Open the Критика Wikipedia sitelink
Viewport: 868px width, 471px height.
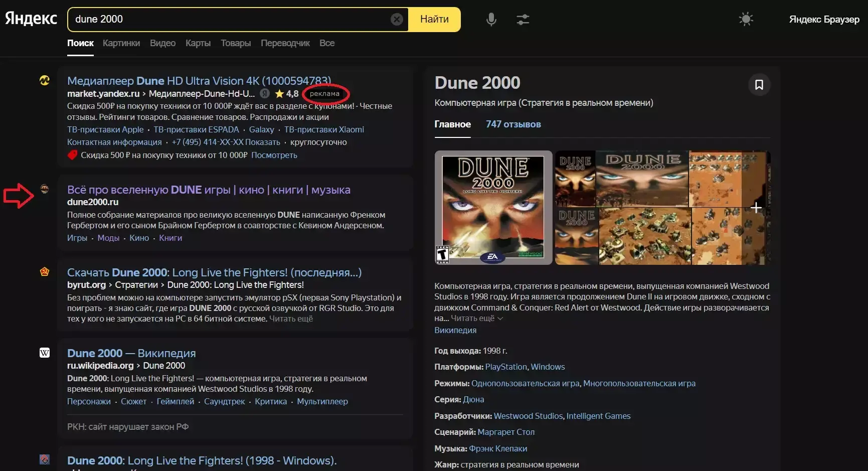coord(271,401)
